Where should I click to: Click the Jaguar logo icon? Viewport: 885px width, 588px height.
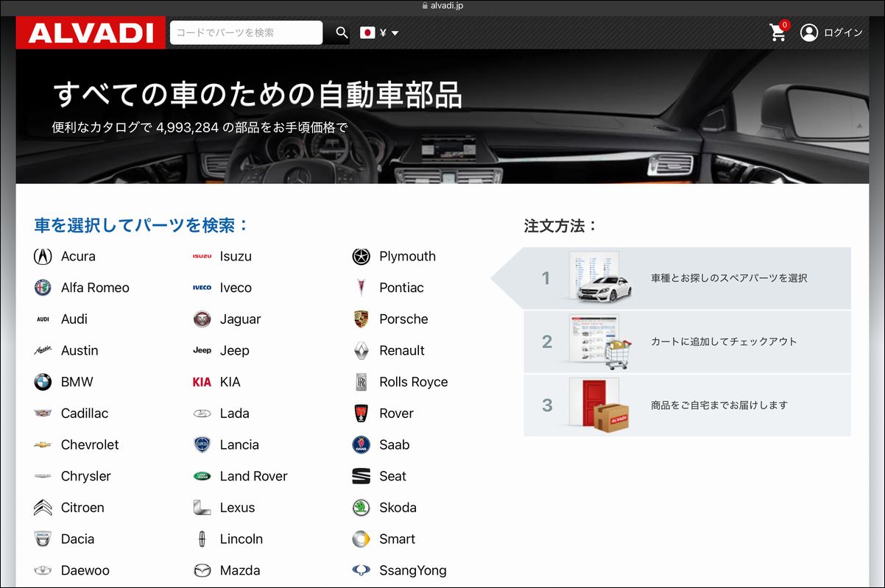tap(202, 319)
